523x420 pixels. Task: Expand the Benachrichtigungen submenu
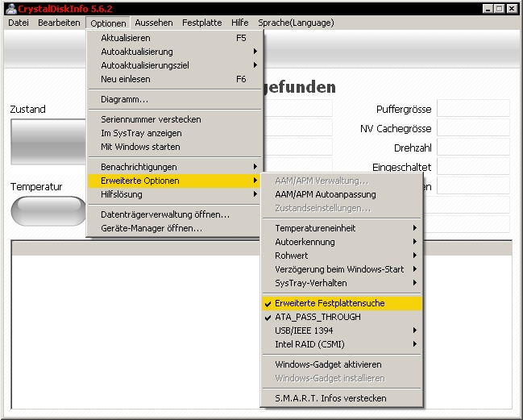(x=174, y=167)
